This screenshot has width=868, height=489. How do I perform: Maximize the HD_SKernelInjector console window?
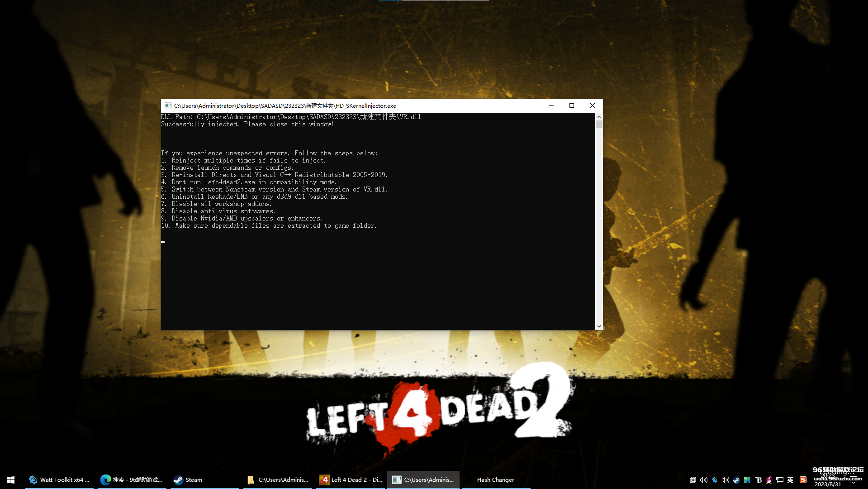[572, 105]
